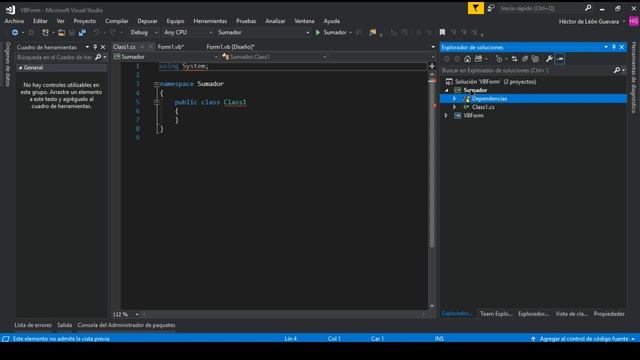Click the Home icon in Solution Explorer
This screenshot has height=360, width=640.
click(x=467, y=59)
